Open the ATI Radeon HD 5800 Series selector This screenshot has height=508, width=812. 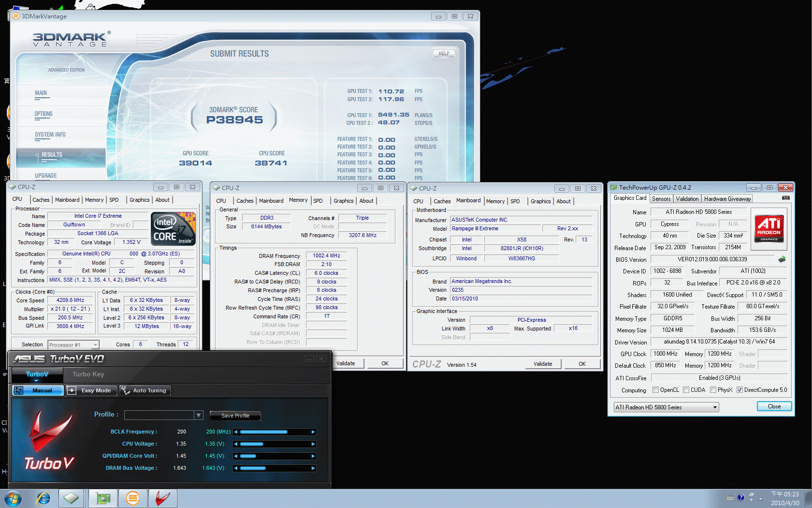click(666, 407)
